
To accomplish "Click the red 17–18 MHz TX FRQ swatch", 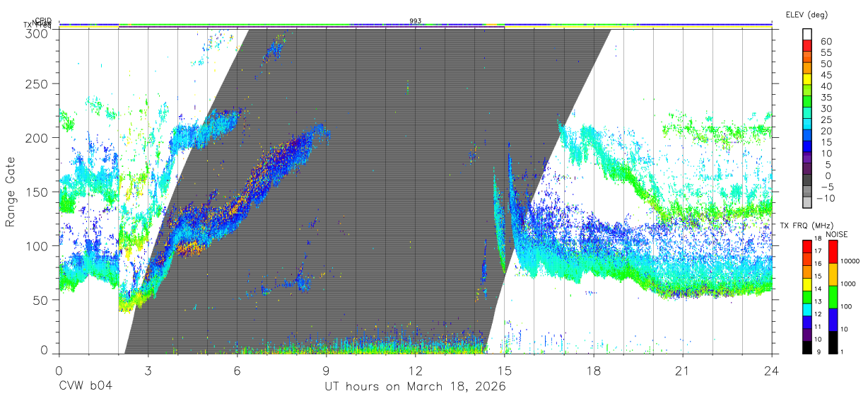I will 807,247.
